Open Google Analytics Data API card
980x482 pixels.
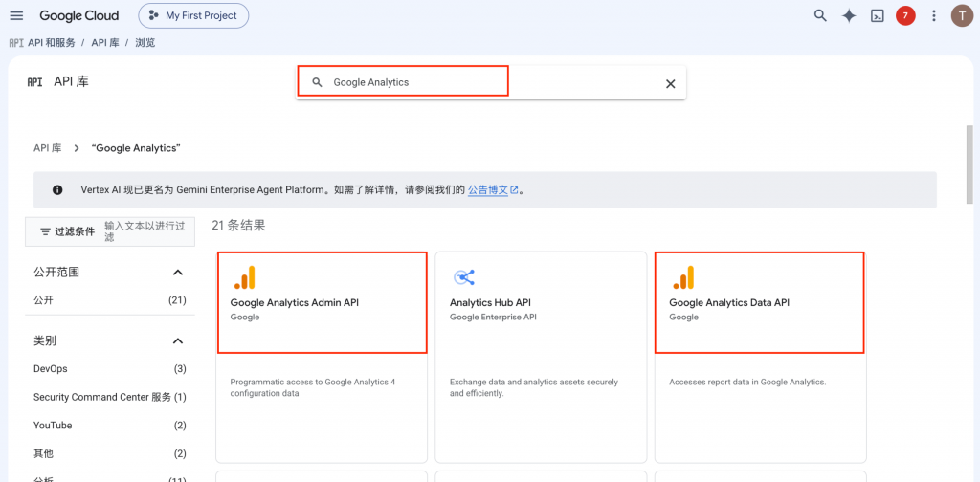click(x=760, y=357)
